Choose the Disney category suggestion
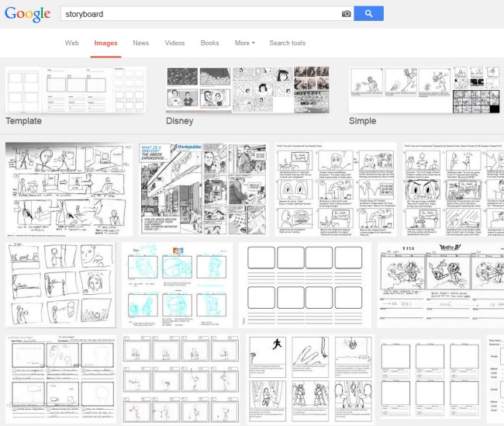This screenshot has height=426, width=504. (x=179, y=122)
